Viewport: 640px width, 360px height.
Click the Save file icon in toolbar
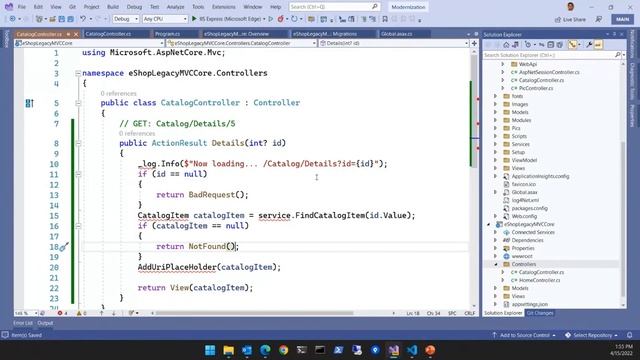pos(62,19)
